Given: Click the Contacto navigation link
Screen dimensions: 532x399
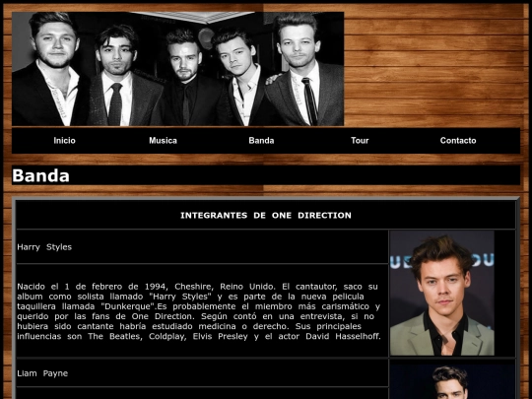Looking at the screenshot, I should pos(458,141).
